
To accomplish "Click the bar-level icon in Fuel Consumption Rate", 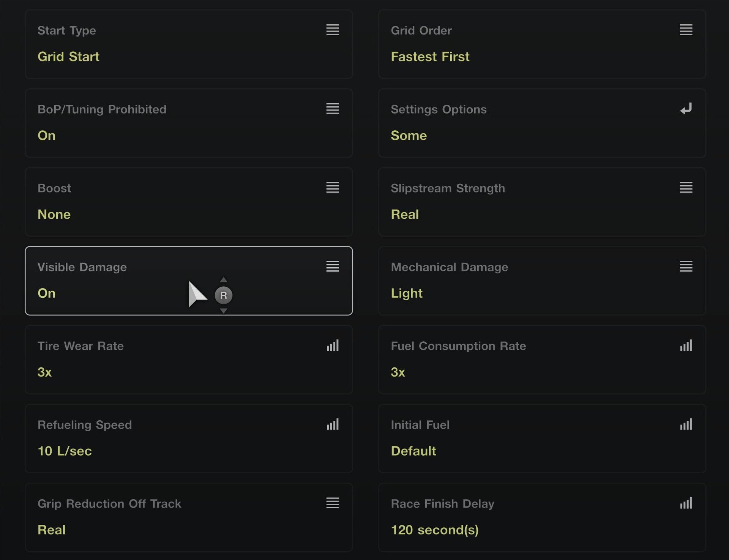I will (686, 345).
